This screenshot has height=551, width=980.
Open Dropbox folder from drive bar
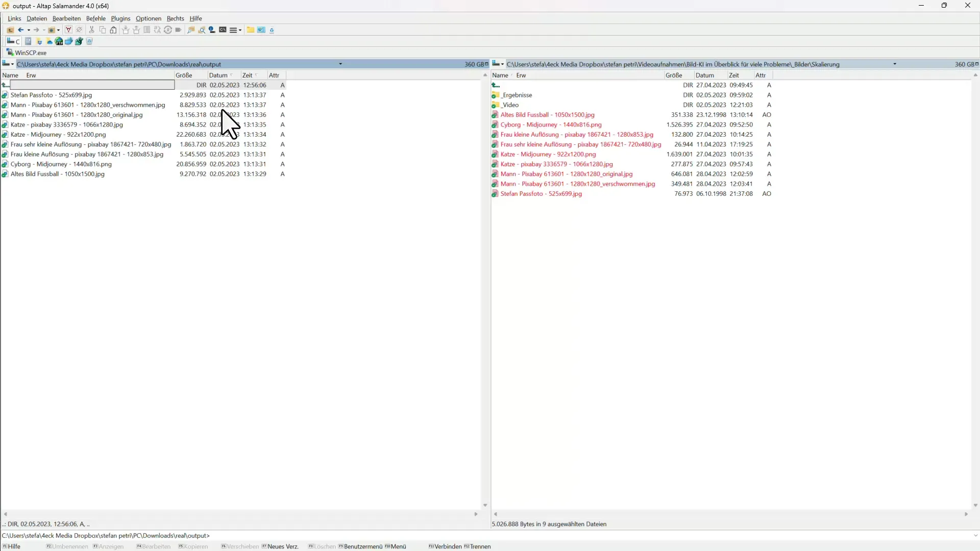[x=39, y=41]
